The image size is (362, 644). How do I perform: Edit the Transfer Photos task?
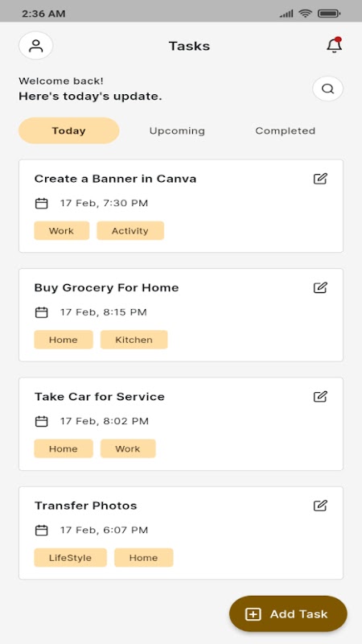coord(320,506)
